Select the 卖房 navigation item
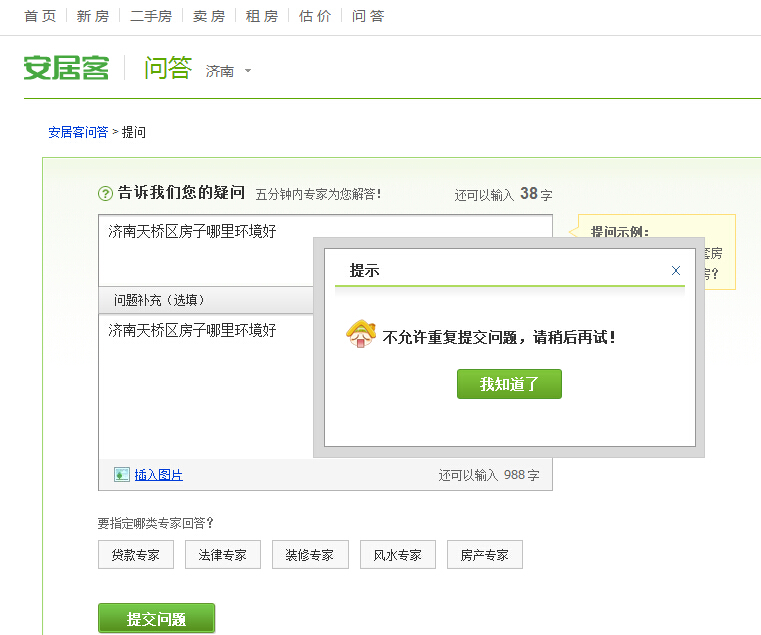This screenshot has width=761, height=635. [209, 17]
